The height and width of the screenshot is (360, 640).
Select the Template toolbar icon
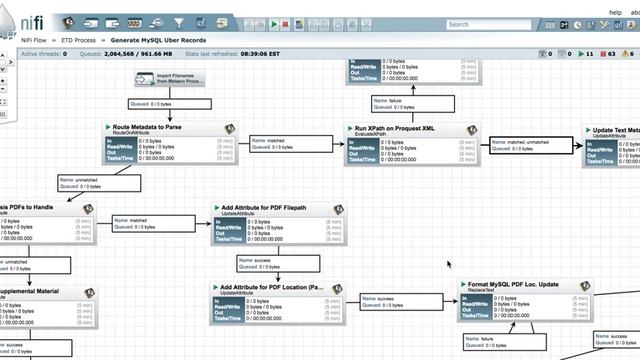(x=200, y=24)
